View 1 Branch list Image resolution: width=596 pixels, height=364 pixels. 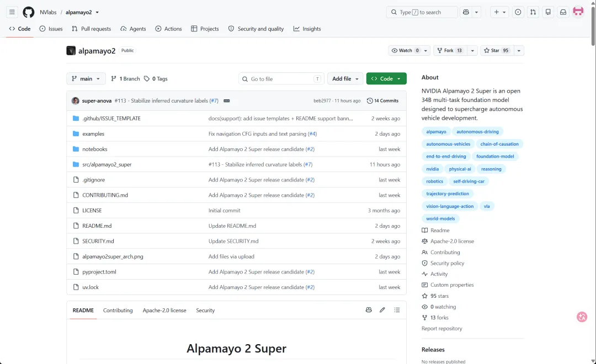[x=125, y=79]
